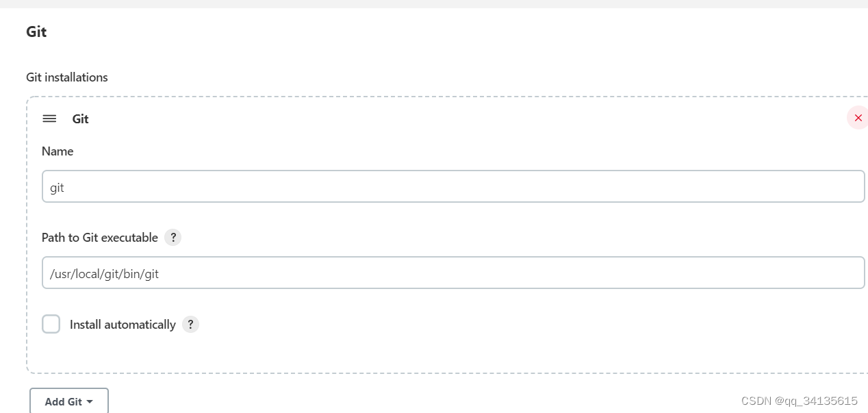The image size is (868, 413).
Task: Show help for Install automatically
Action: (x=190, y=324)
